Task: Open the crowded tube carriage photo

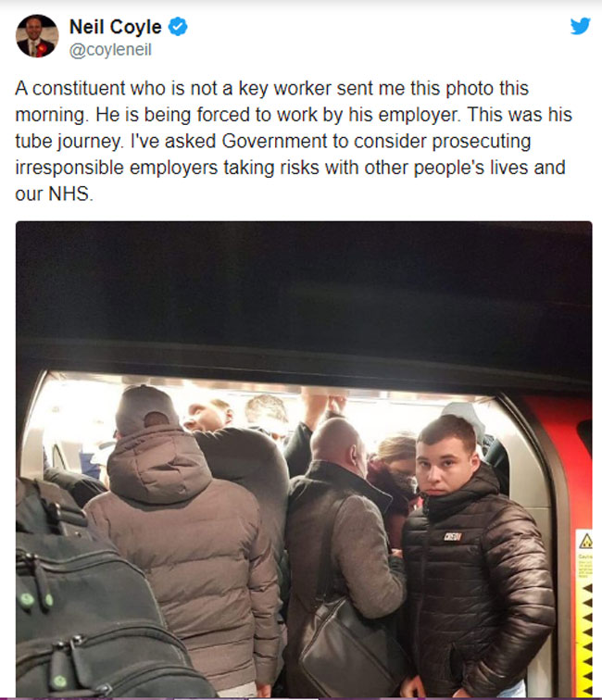Action: pyautogui.click(x=304, y=459)
